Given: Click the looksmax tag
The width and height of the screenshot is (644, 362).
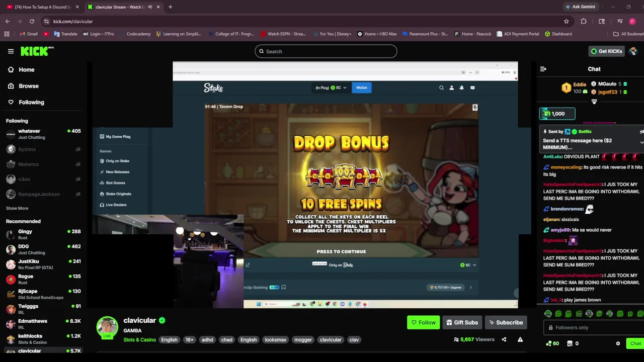Looking at the screenshot, I should pos(276,339).
